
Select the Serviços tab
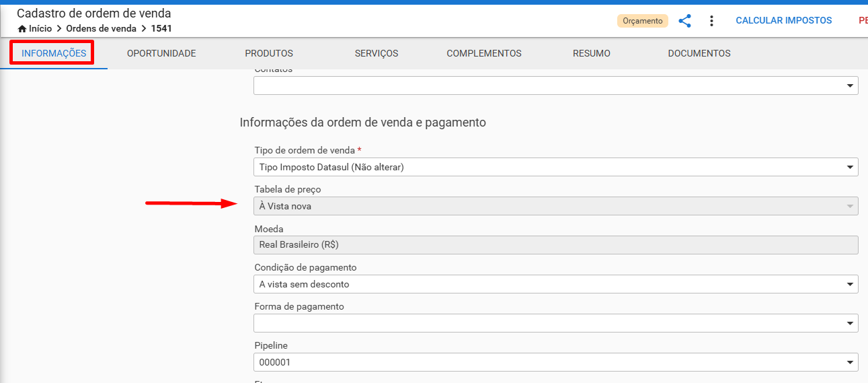coord(377,53)
